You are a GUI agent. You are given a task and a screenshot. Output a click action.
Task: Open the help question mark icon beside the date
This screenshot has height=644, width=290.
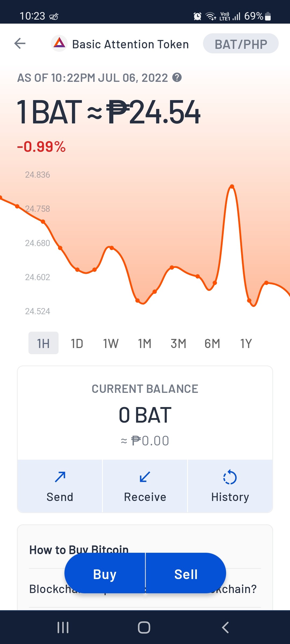[x=177, y=78]
